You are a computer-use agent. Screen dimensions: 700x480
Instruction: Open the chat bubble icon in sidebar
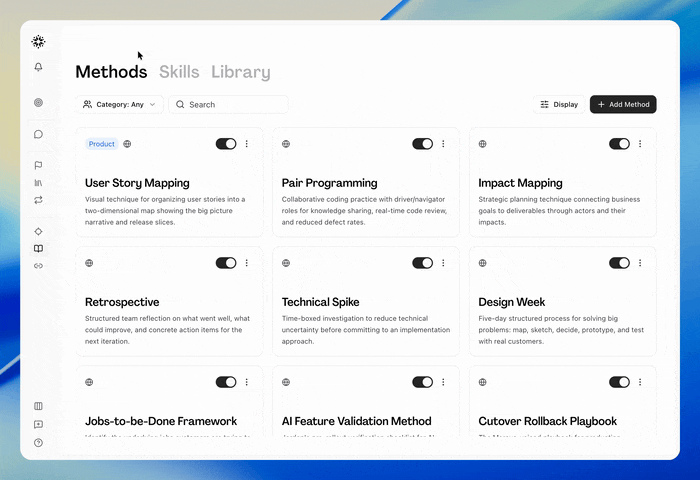(38, 134)
